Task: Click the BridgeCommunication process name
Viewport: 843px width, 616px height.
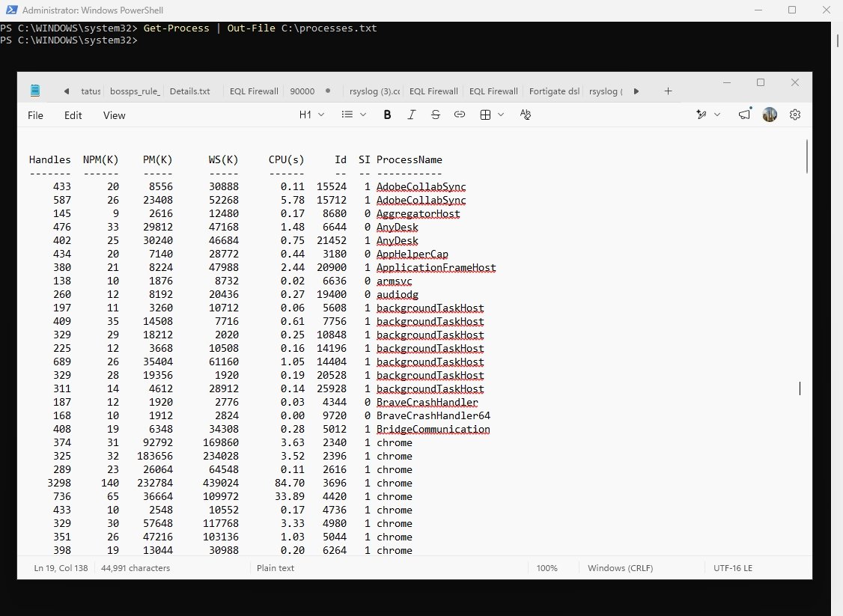Action: [433, 429]
